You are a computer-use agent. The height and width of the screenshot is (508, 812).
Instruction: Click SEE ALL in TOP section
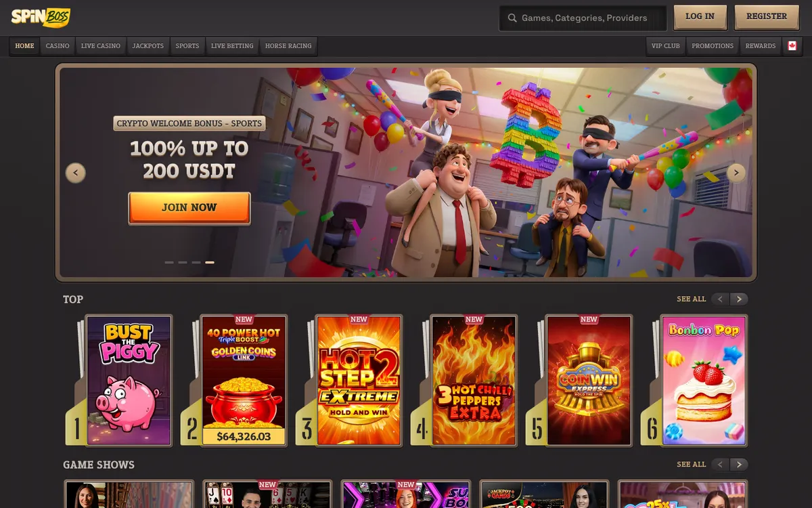coord(691,299)
